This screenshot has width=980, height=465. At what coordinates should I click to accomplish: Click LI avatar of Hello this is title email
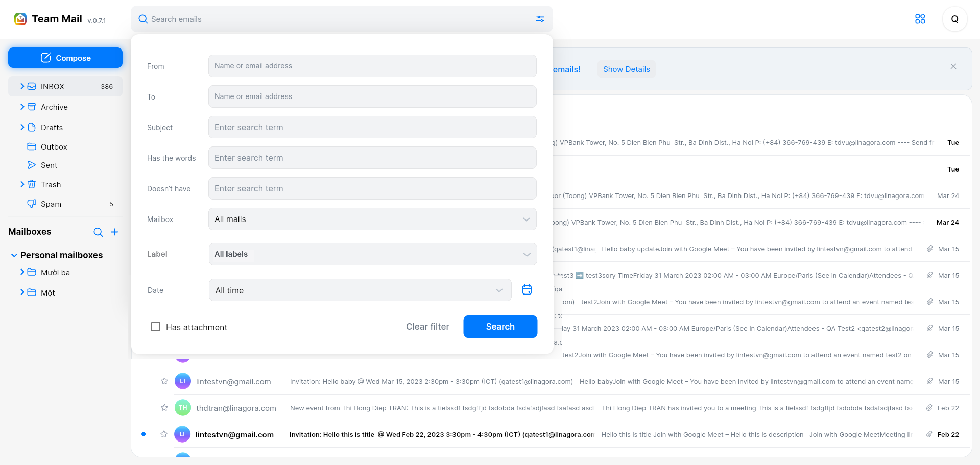[183, 434]
